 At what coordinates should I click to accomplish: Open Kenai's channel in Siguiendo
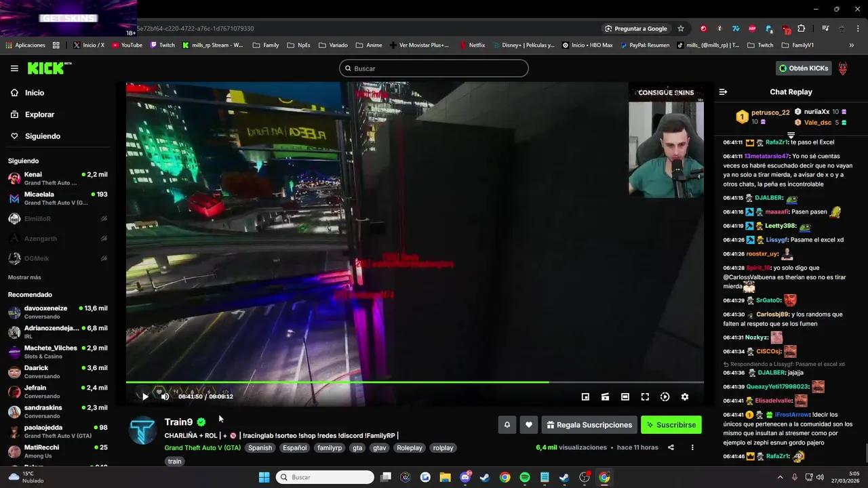click(x=58, y=178)
